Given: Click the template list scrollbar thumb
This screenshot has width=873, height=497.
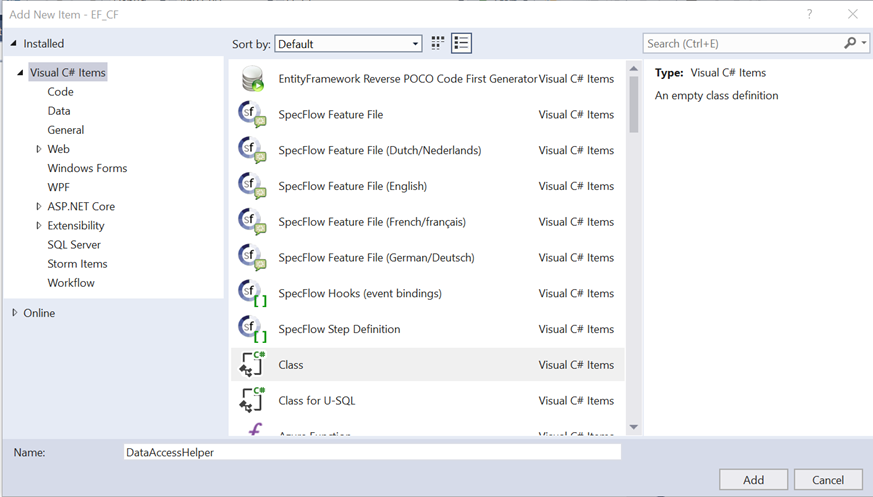Looking at the screenshot, I should point(634,105).
